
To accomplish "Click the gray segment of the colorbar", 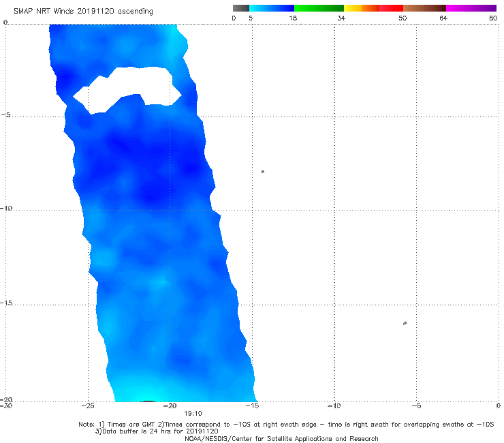I will point(240,8).
